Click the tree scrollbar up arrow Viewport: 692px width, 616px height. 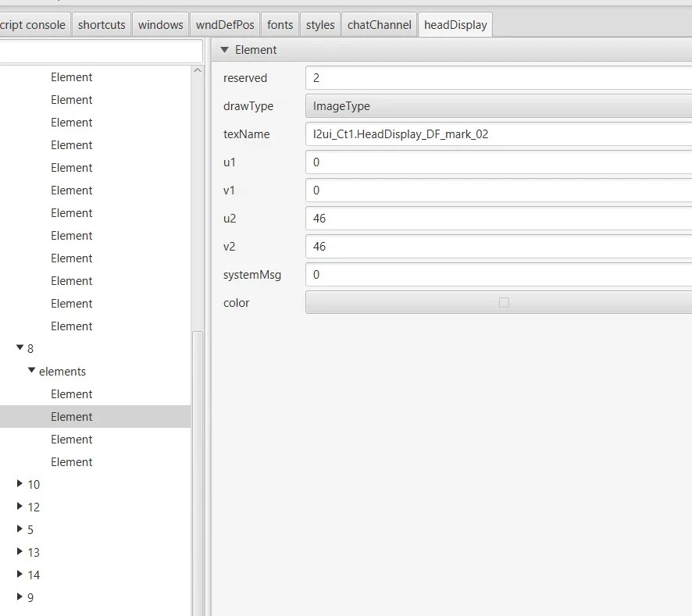point(198,70)
